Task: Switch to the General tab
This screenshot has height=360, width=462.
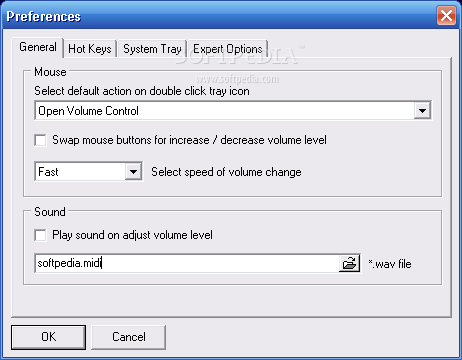Action: tap(38, 47)
